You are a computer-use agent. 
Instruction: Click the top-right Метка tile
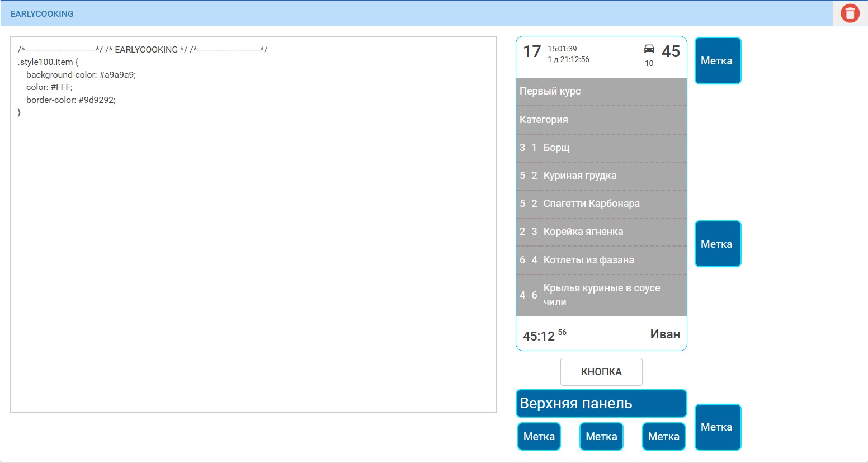718,61
